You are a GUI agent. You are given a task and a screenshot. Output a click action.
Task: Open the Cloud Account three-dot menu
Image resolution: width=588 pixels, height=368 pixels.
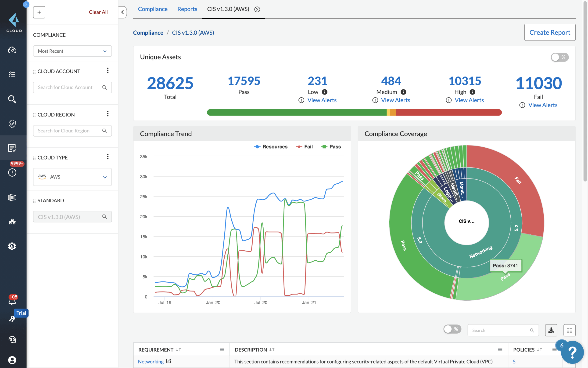coord(108,70)
